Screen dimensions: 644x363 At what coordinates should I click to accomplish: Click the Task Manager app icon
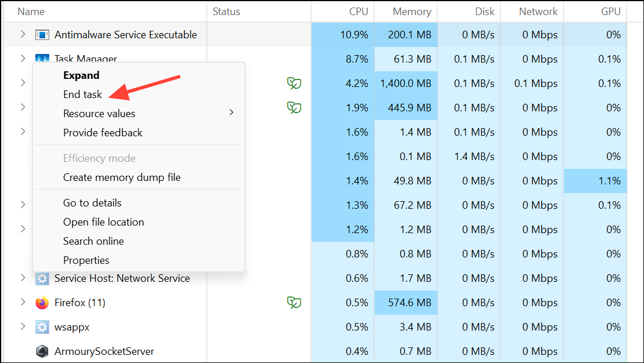click(x=42, y=59)
